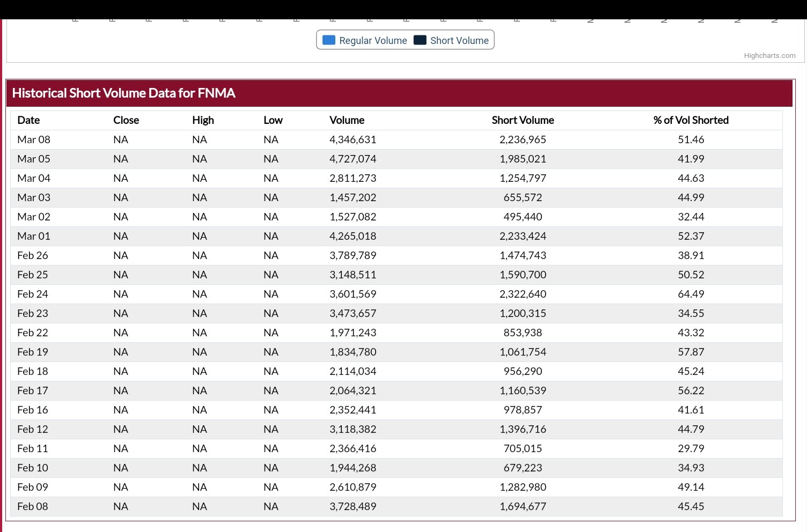Image resolution: width=807 pixels, height=532 pixels.
Task: Click the % of Vol Shorted header
Action: click(x=691, y=120)
